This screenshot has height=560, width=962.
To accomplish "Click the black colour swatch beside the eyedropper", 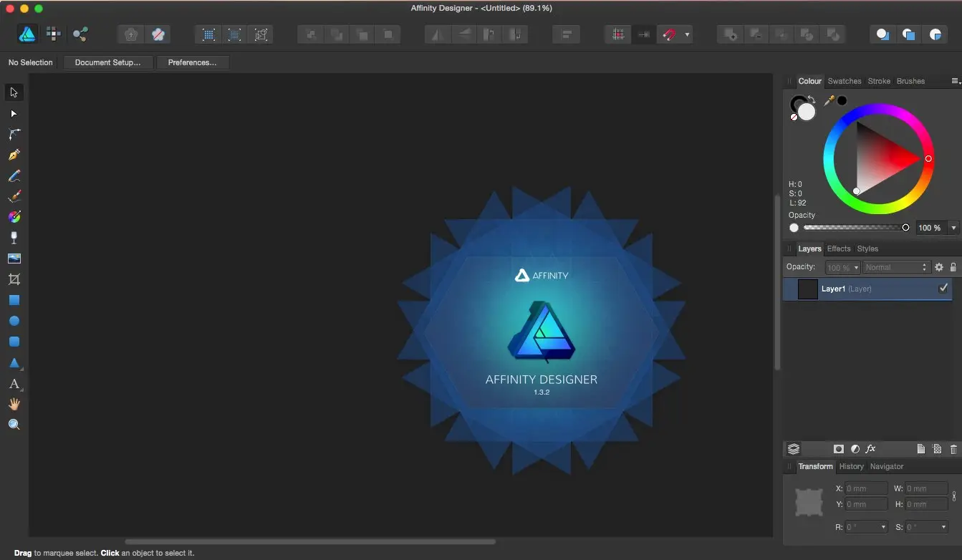I will tap(842, 101).
